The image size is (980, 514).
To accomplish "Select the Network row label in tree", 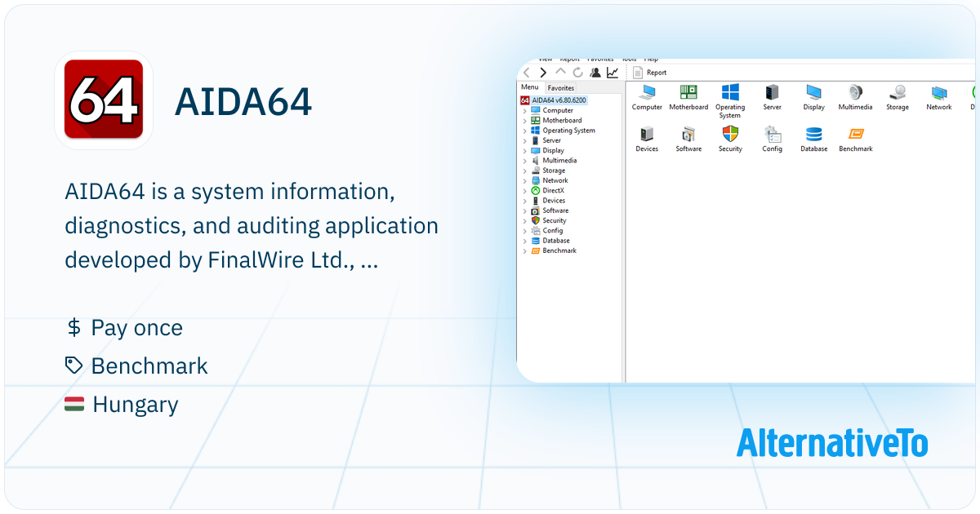I will tap(555, 180).
